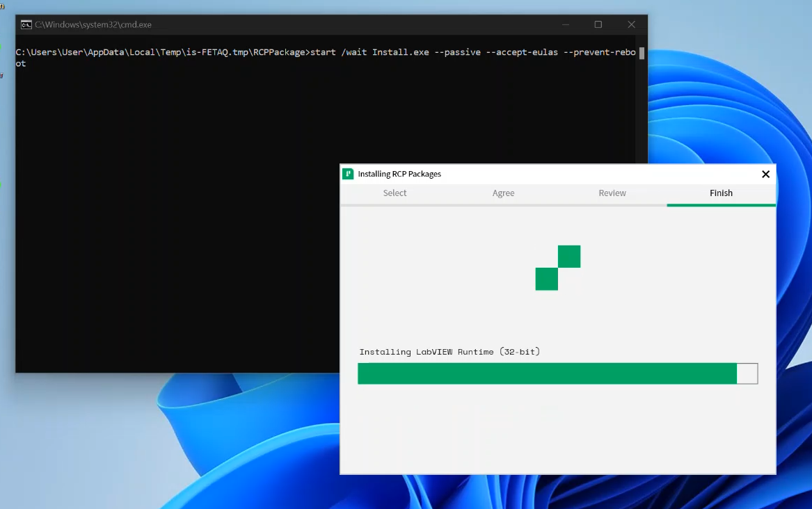Close the cmd.exe window
The height and width of the screenshot is (509, 812).
click(x=631, y=24)
